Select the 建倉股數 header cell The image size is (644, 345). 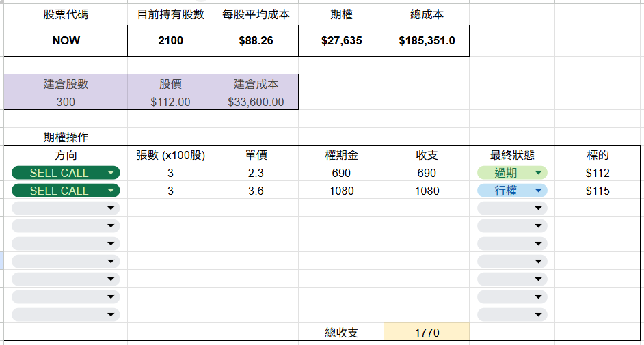pyautogui.click(x=66, y=83)
